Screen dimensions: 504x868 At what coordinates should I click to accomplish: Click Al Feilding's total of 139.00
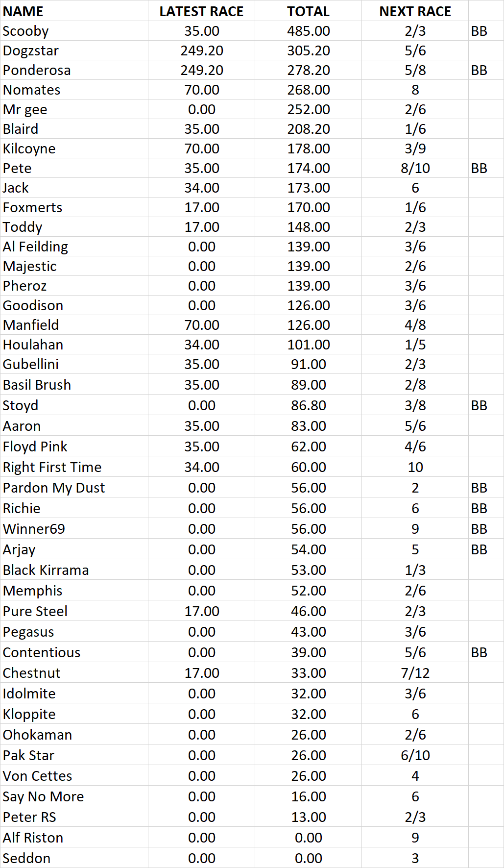308,247
